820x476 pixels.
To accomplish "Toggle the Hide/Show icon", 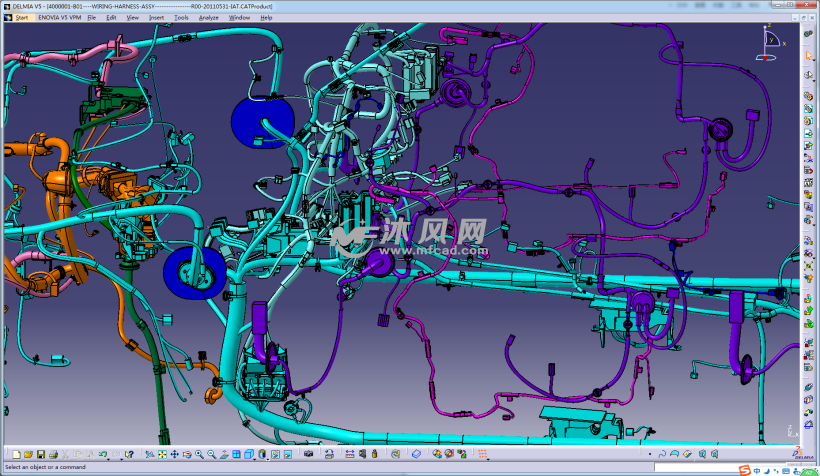I will (x=274, y=454).
